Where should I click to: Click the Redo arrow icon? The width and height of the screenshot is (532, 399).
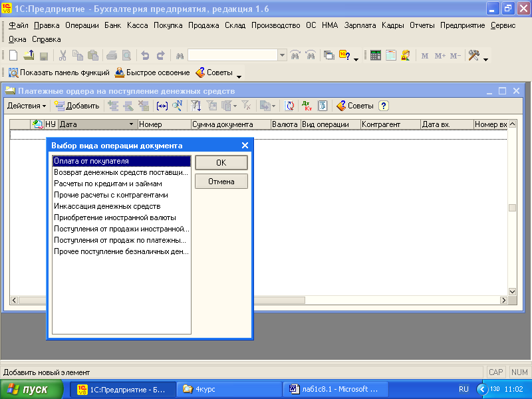pyautogui.click(x=160, y=55)
